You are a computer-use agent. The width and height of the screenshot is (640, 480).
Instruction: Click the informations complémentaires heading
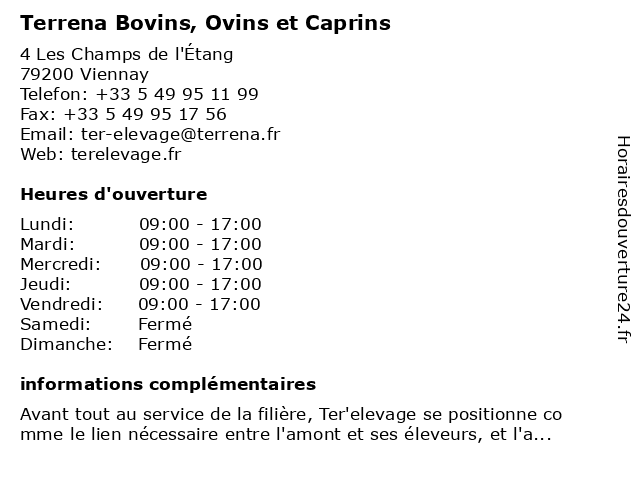[168, 384]
